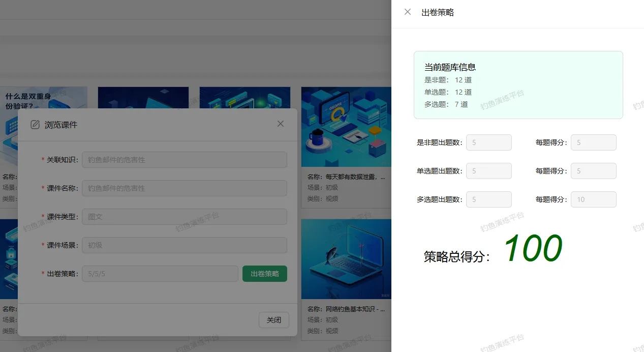Close the 出卷策略 drawer panel
The image size is (644, 352).
pyautogui.click(x=408, y=12)
